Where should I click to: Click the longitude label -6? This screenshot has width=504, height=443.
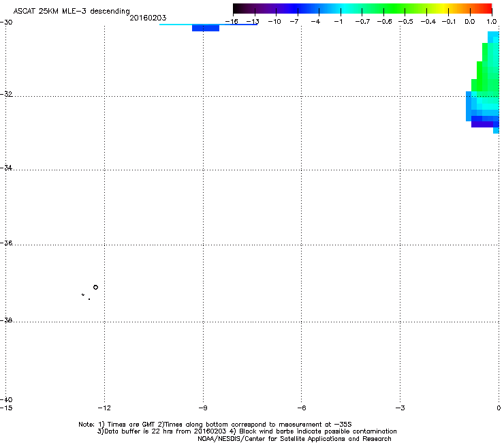tap(301, 408)
